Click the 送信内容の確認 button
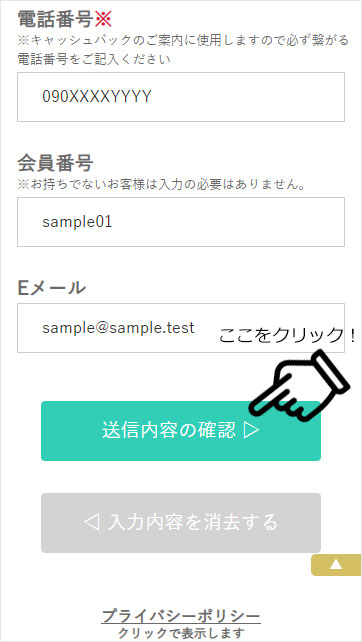Image resolution: width=362 pixels, height=642 pixels. pyautogui.click(x=181, y=431)
